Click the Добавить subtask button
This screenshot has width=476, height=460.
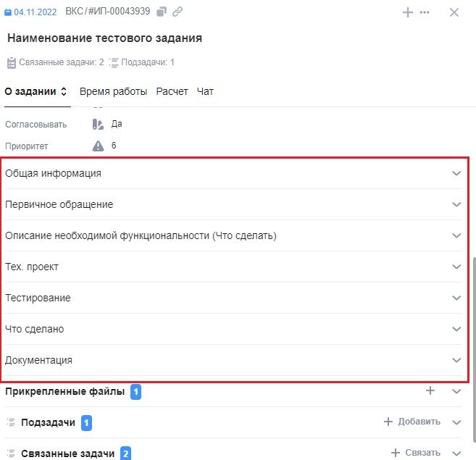tap(412, 422)
